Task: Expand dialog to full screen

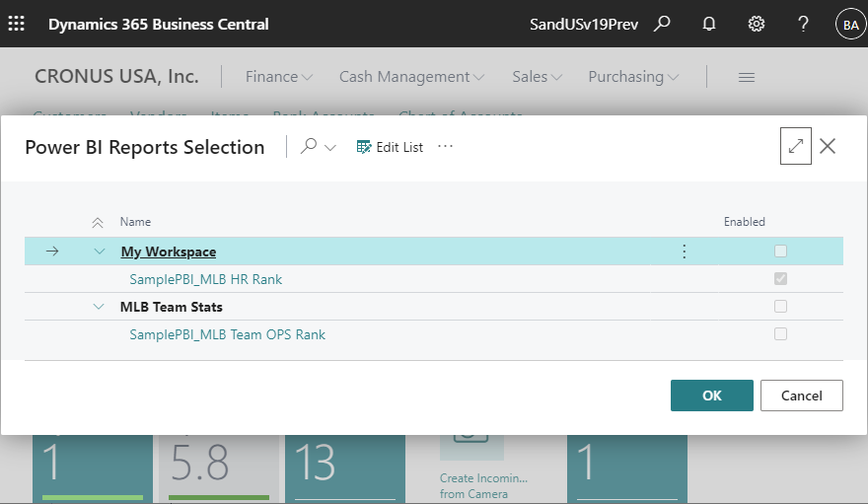Action: (795, 146)
